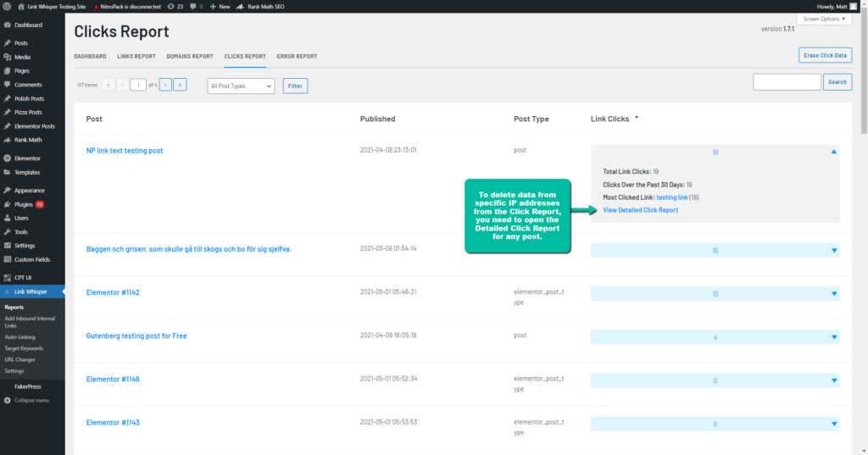Click the Elementor sidebar icon
The height and width of the screenshot is (455, 868).
point(7,158)
